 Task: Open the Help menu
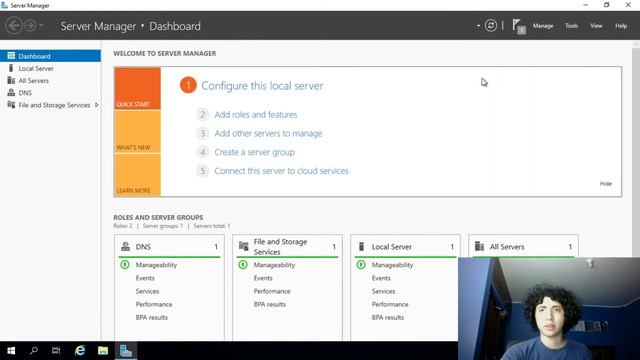tap(621, 26)
